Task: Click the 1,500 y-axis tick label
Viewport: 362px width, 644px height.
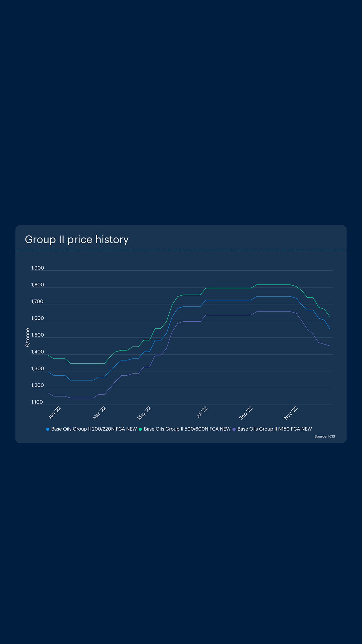Action: tap(38, 335)
